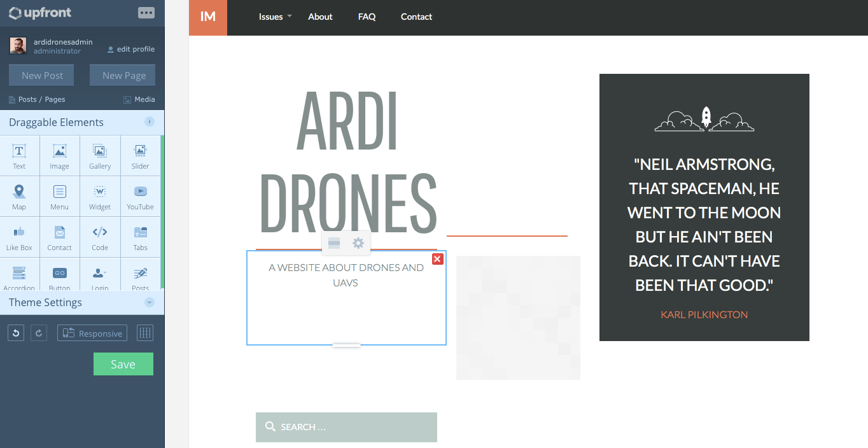This screenshot has height=448, width=868.
Task: Pick the Map element icon
Action: click(19, 196)
